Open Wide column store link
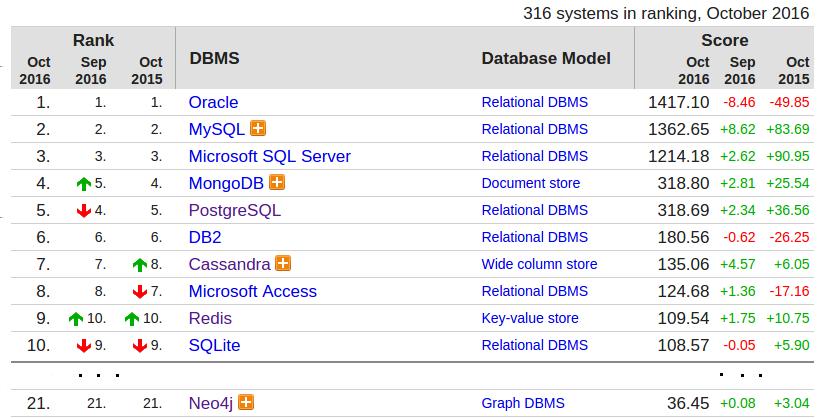The height and width of the screenshot is (418, 828). 539,264
